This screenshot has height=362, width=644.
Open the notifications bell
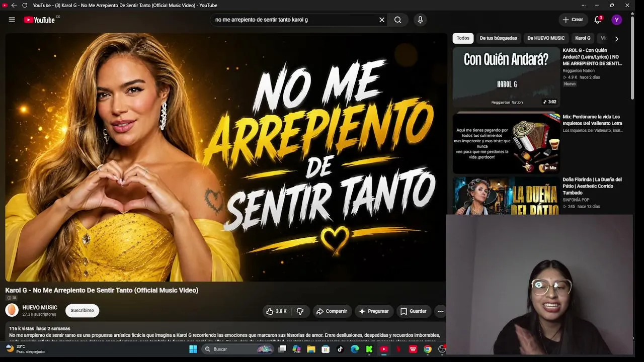pyautogui.click(x=598, y=20)
